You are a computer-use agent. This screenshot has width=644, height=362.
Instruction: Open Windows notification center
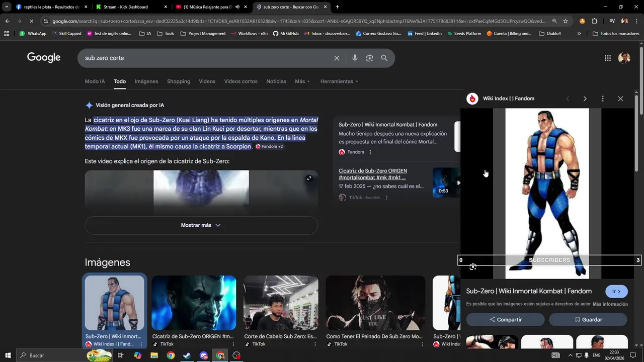633,355
